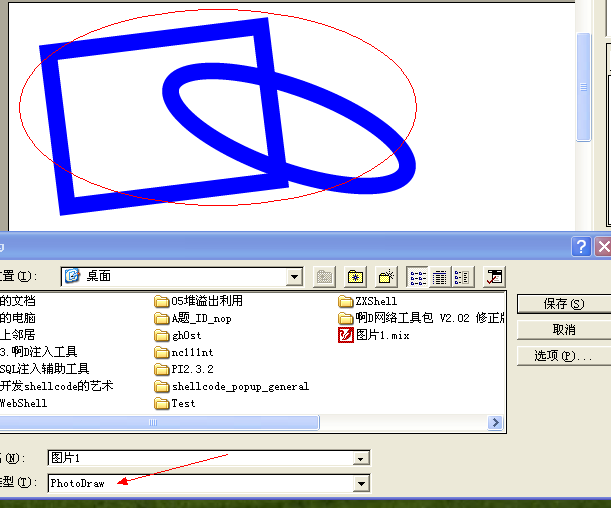Select the ZXShell folder
The width and height of the screenshot is (611, 508).
367,301
